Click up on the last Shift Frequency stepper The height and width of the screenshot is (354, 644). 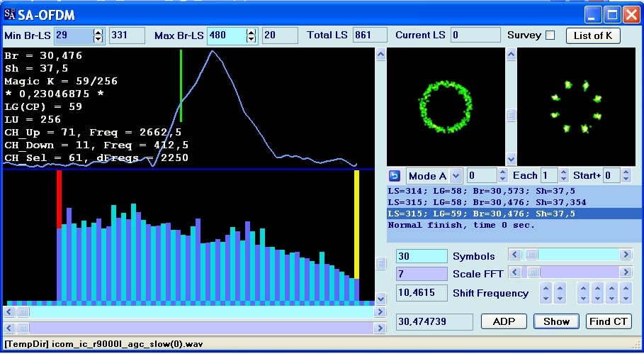pyautogui.click(x=626, y=288)
